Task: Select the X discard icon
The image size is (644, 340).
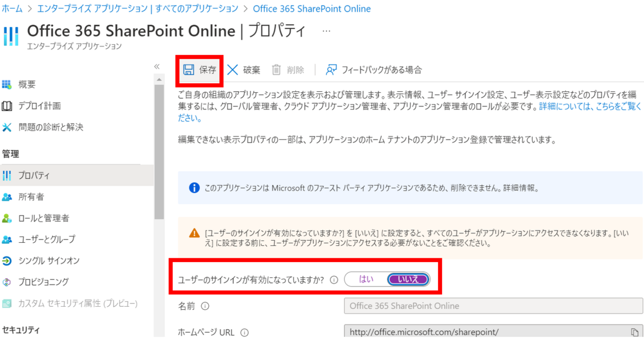Action: (232, 70)
